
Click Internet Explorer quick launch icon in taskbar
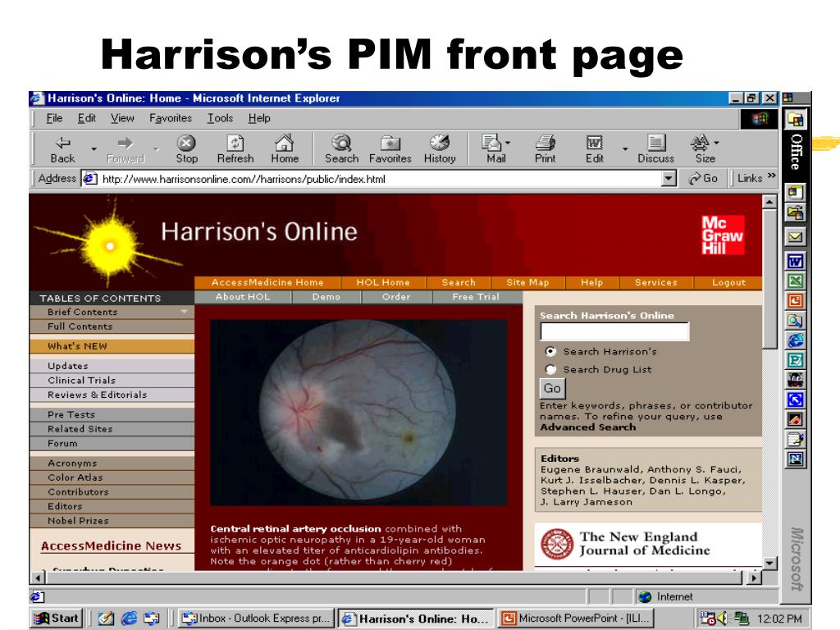pos(129,619)
